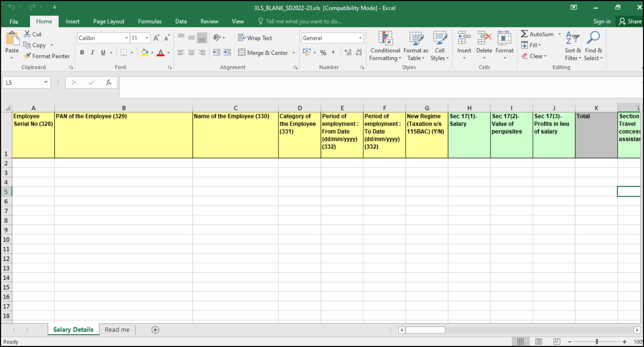
Task: Click the Insert Function fx icon
Action: pyautogui.click(x=109, y=82)
